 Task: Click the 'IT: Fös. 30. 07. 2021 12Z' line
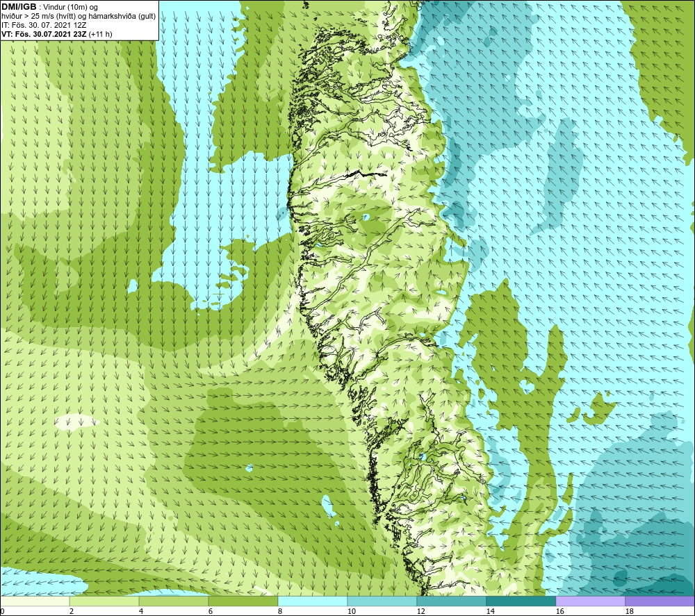(x=42, y=25)
